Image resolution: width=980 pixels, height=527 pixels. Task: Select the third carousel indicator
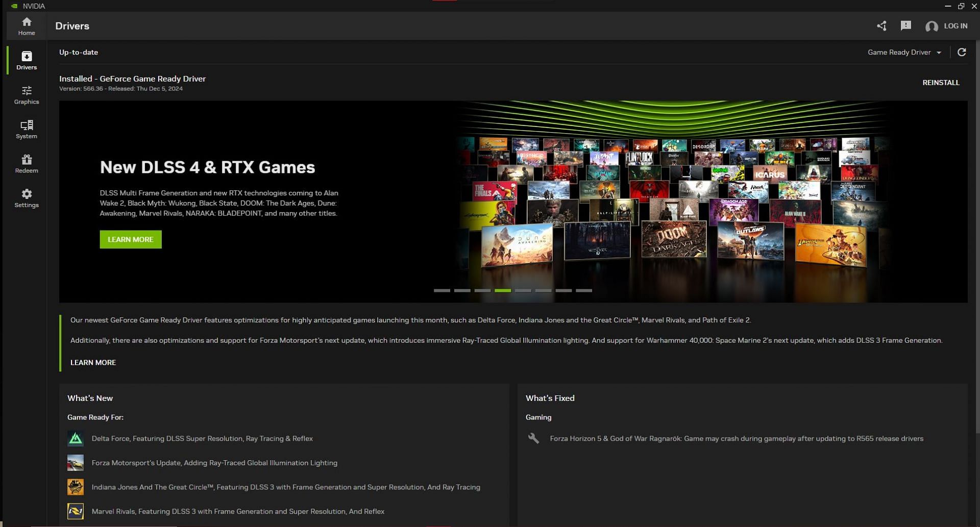coord(482,290)
